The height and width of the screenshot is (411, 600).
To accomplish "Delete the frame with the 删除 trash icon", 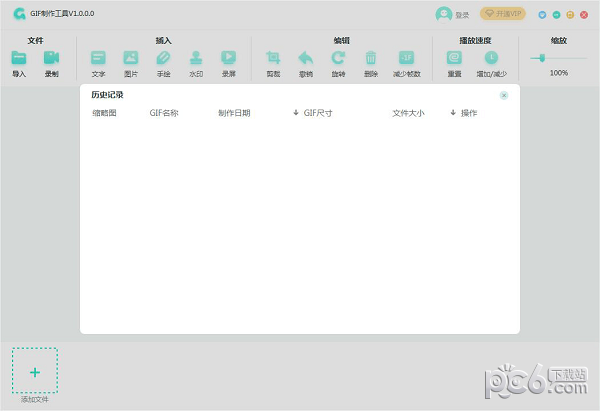I will tap(371, 58).
